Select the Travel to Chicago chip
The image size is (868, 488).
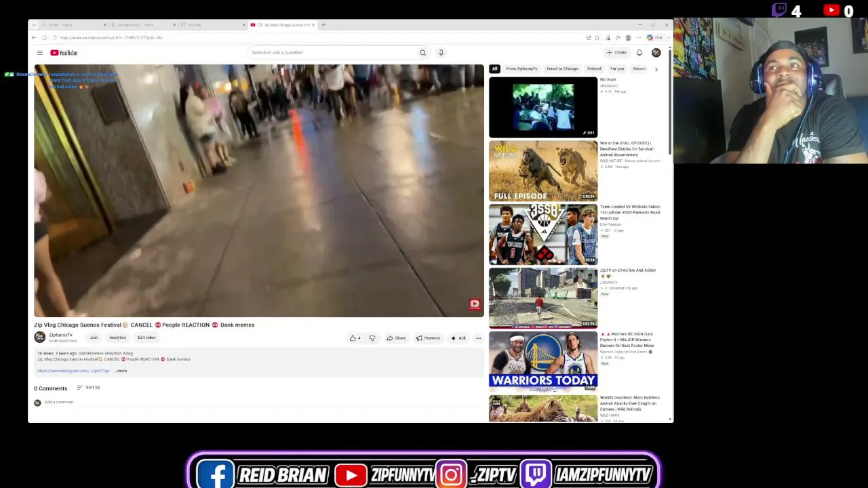(562, 69)
